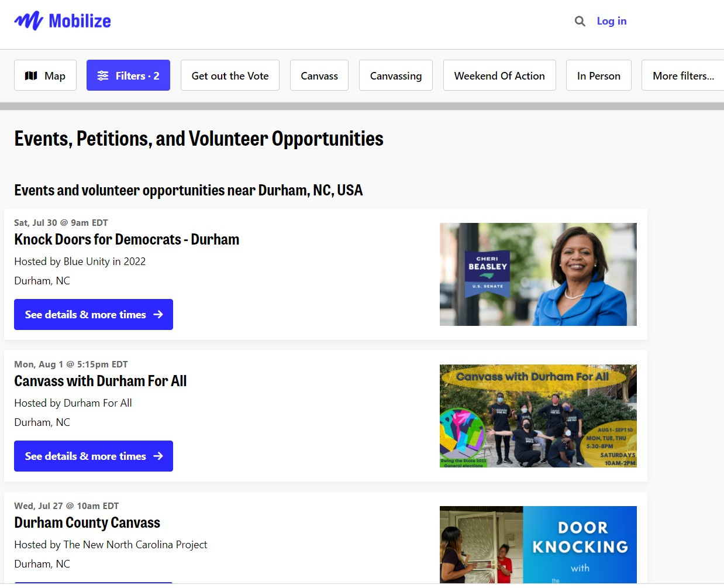Click 'Wed, Jul 27 @ 10am EDT' date
The height and width of the screenshot is (588, 724).
click(x=67, y=506)
